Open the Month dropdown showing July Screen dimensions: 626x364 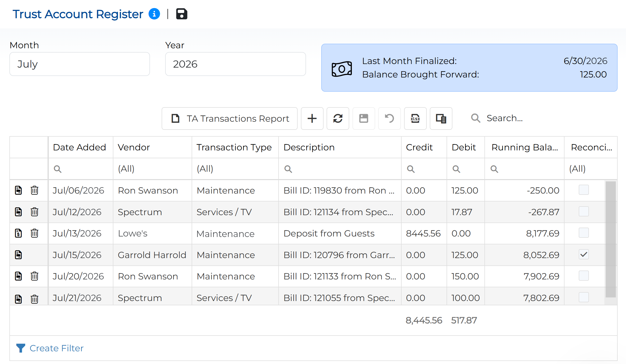80,64
